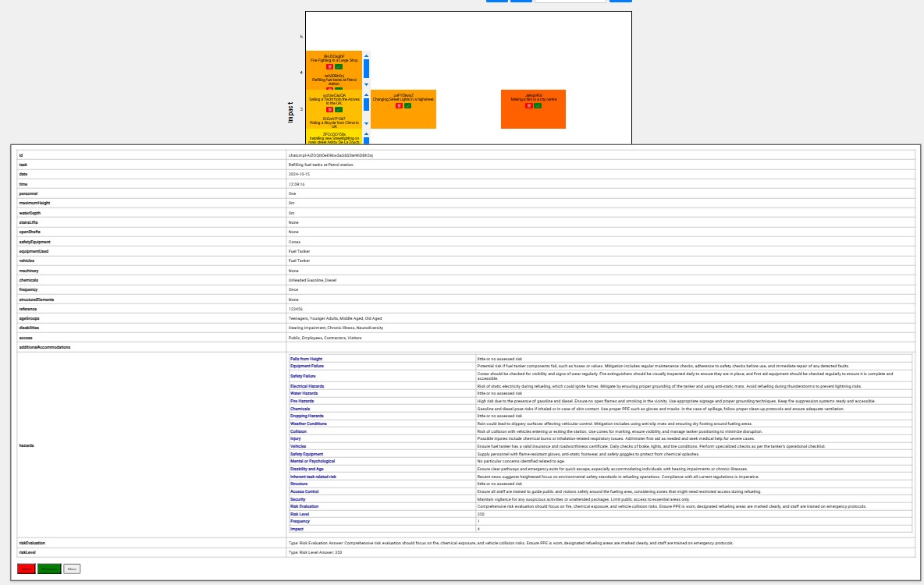Image resolution: width=924 pixels, height=585 pixels.
Task: Click scrollbar thumb beside Fire Fighting card
Action: tap(366, 69)
